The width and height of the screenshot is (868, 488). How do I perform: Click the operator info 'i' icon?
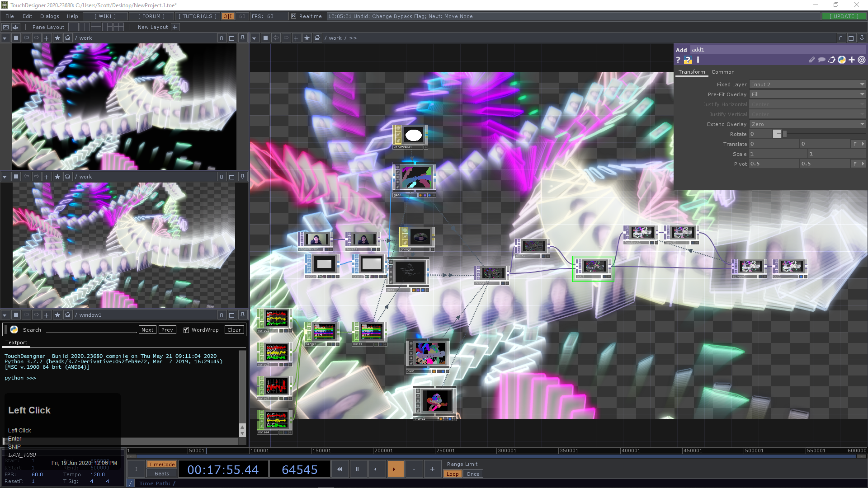(x=698, y=60)
